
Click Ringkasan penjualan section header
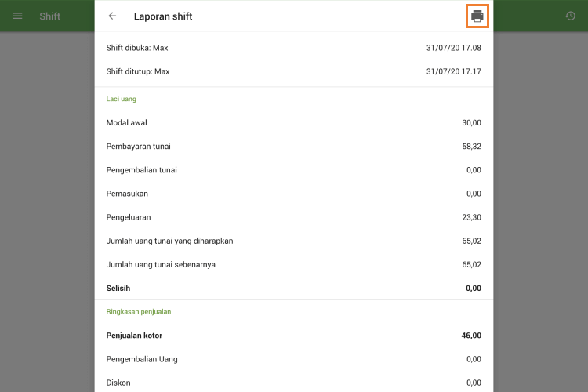pyautogui.click(x=139, y=311)
